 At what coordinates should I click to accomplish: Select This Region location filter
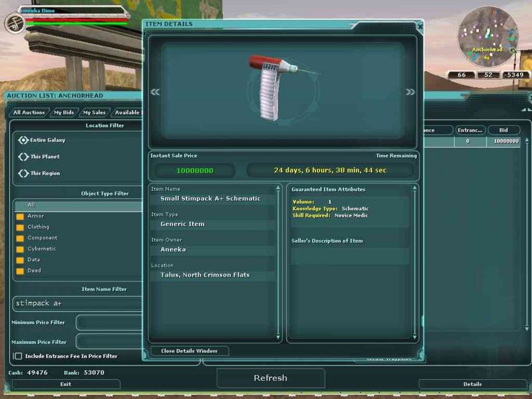(23, 174)
